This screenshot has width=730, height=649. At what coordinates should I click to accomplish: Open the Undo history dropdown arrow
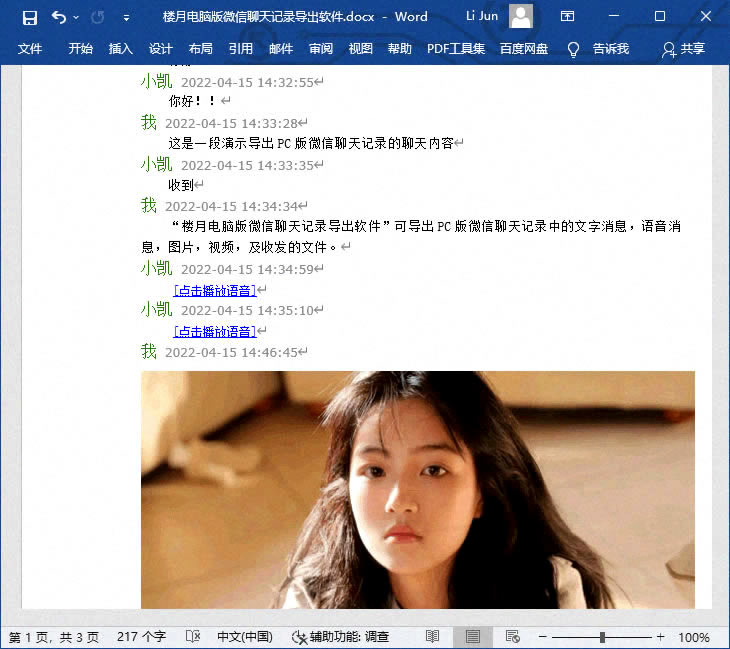76,18
